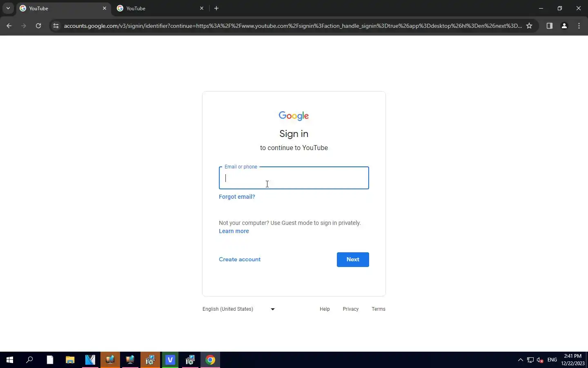Click the browser Forward arrow
588x368 pixels.
pyautogui.click(x=24, y=26)
